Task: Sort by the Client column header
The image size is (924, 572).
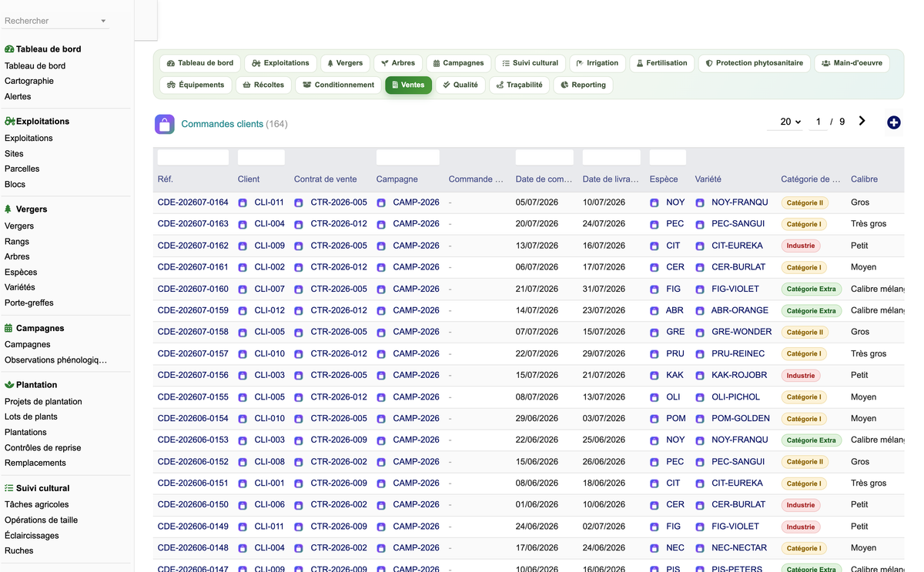Action: click(x=249, y=179)
